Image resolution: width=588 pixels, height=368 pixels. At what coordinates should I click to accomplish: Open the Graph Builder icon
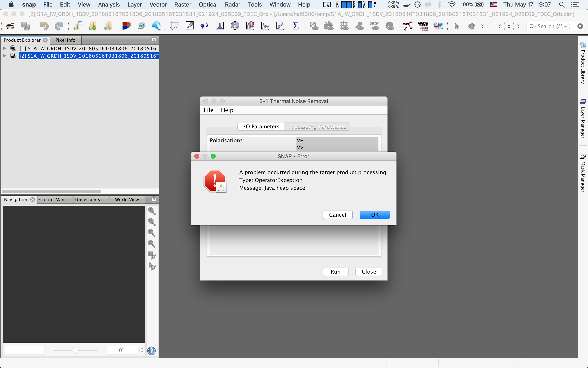pos(408,26)
